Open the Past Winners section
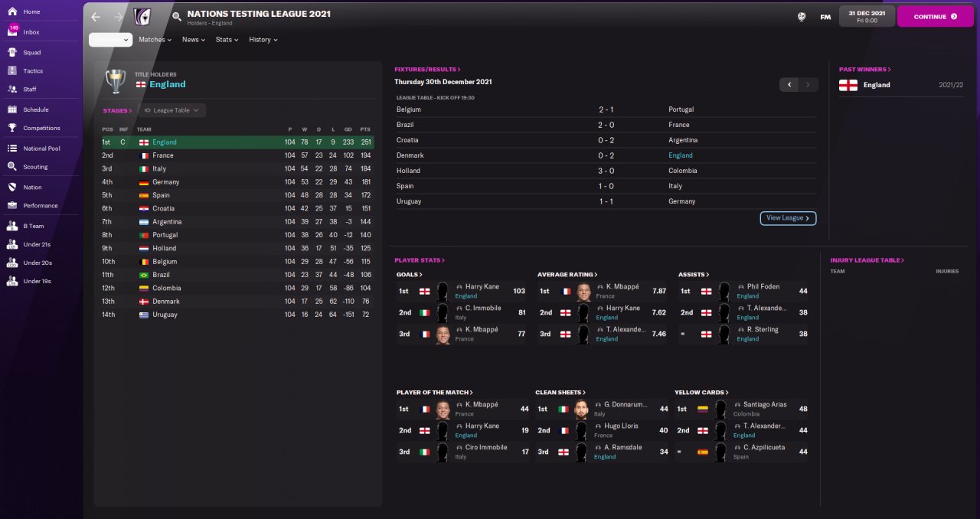 coord(864,69)
